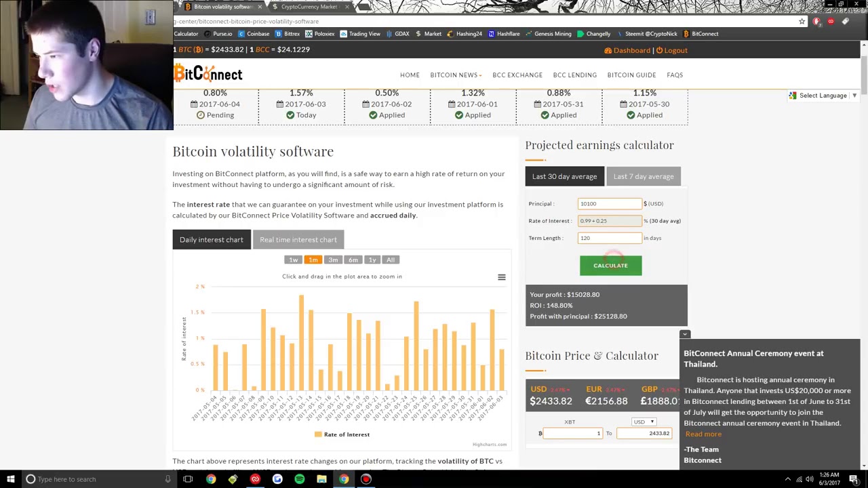Click the Highcharts.com credit link

490,445
